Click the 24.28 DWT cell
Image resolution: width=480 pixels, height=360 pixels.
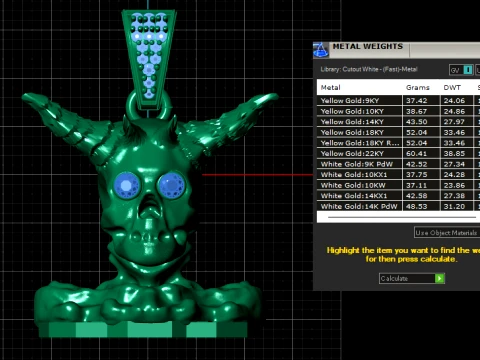[457, 175]
